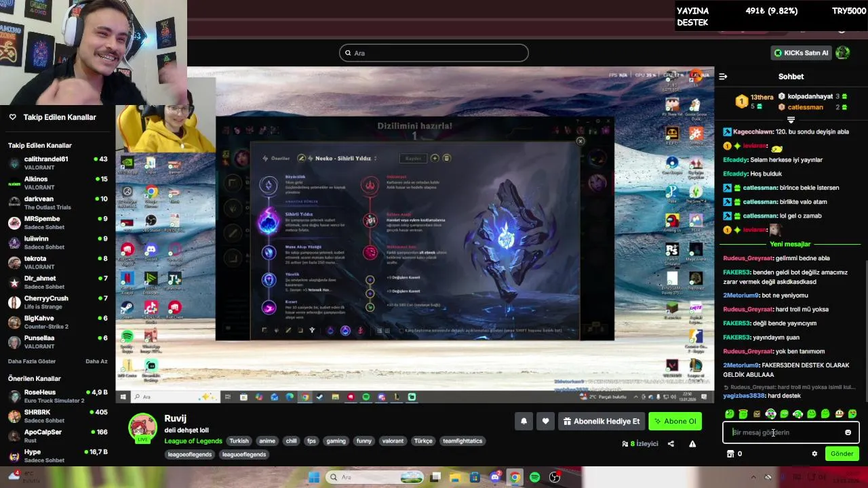
Task: Click the add rune page plus icon
Action: coord(435,159)
